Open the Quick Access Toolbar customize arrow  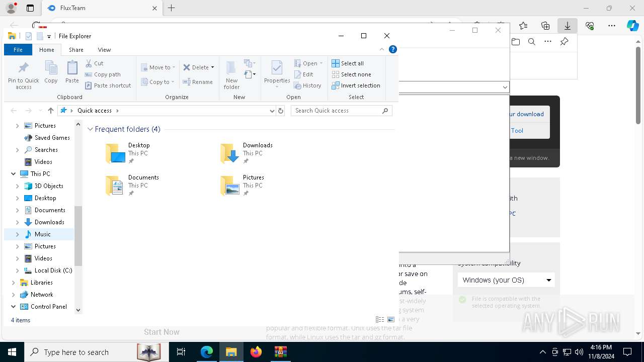pos(49,36)
